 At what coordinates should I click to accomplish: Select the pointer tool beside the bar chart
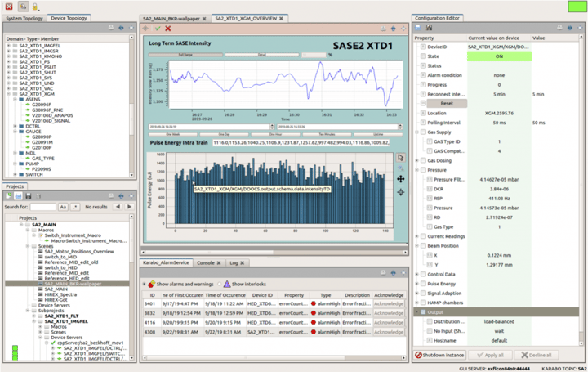(400, 157)
